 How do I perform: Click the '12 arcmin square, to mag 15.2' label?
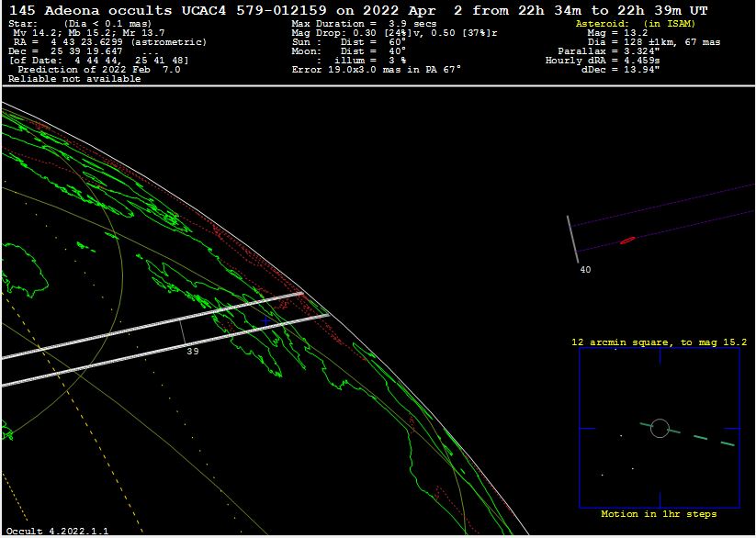pos(659,342)
